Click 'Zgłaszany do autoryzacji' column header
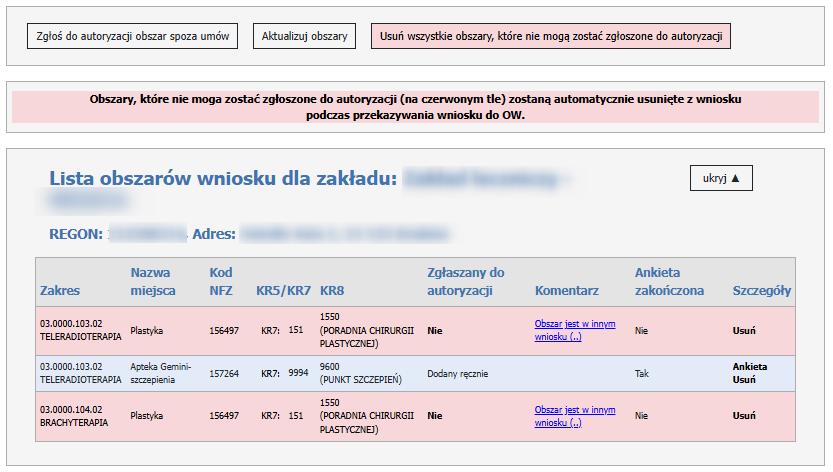Viewport: 833px width, 472px height. [x=466, y=282]
